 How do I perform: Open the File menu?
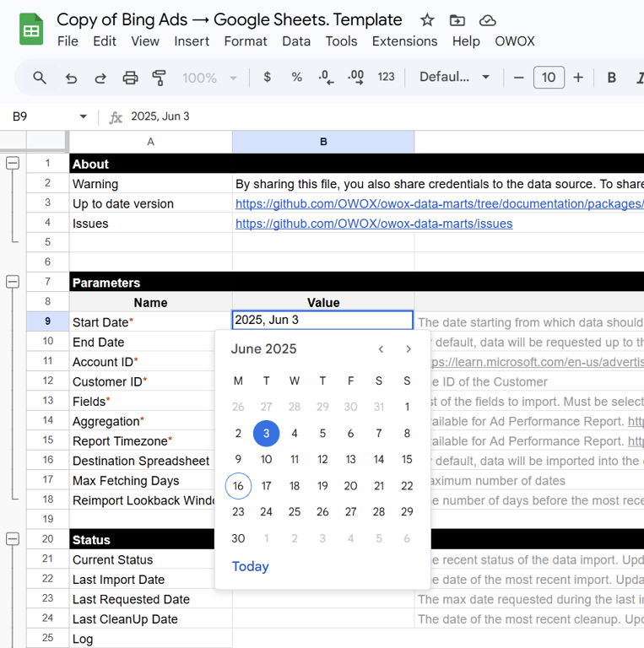68,41
